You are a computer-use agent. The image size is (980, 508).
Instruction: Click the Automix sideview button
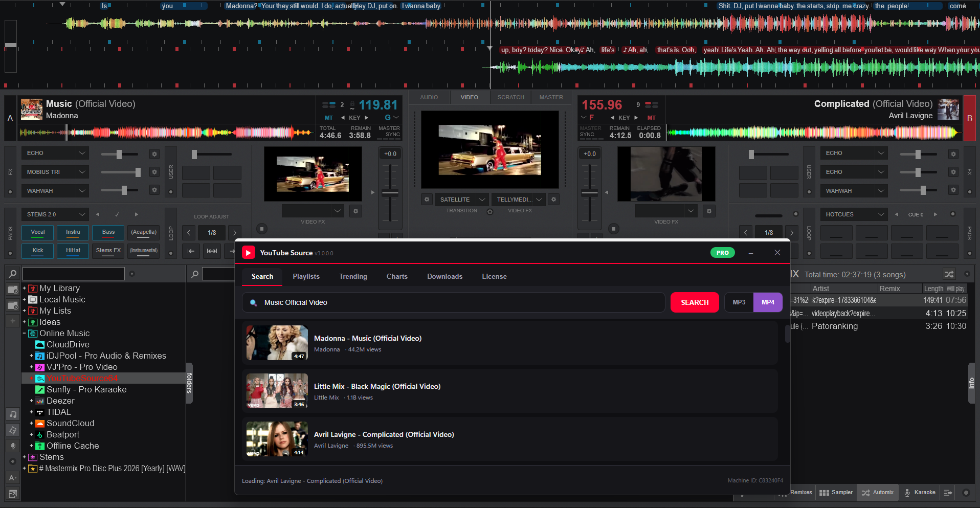[x=878, y=493]
